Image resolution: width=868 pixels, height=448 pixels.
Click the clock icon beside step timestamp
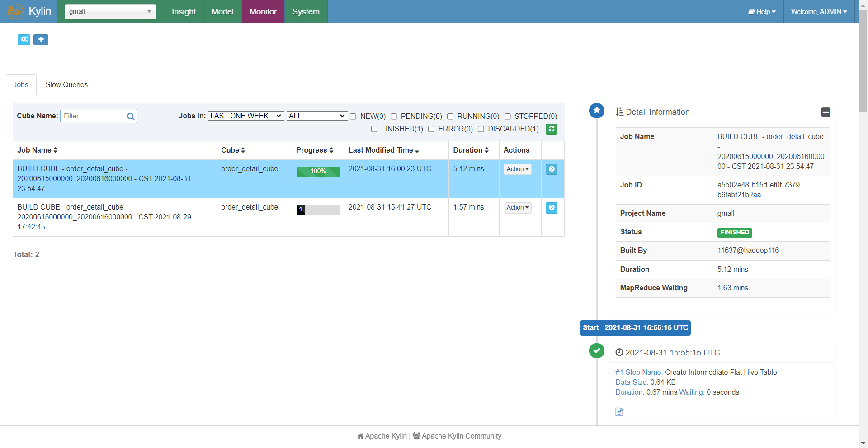pos(619,353)
